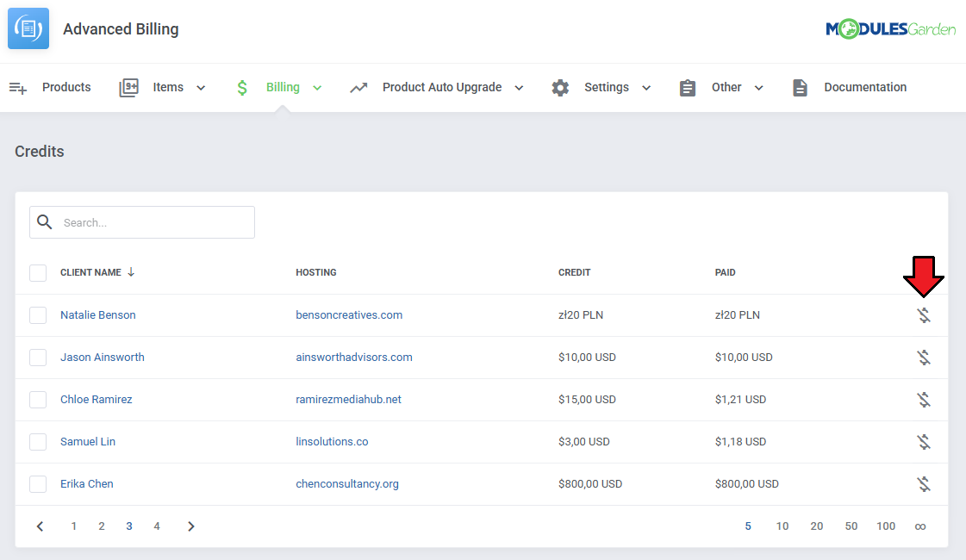Go to the previous page arrow
Image resolution: width=966 pixels, height=560 pixels.
point(40,526)
